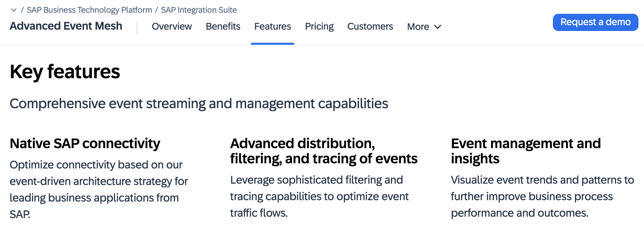Click the Native SAP connectivity heading
644x226 pixels.
[x=85, y=143]
